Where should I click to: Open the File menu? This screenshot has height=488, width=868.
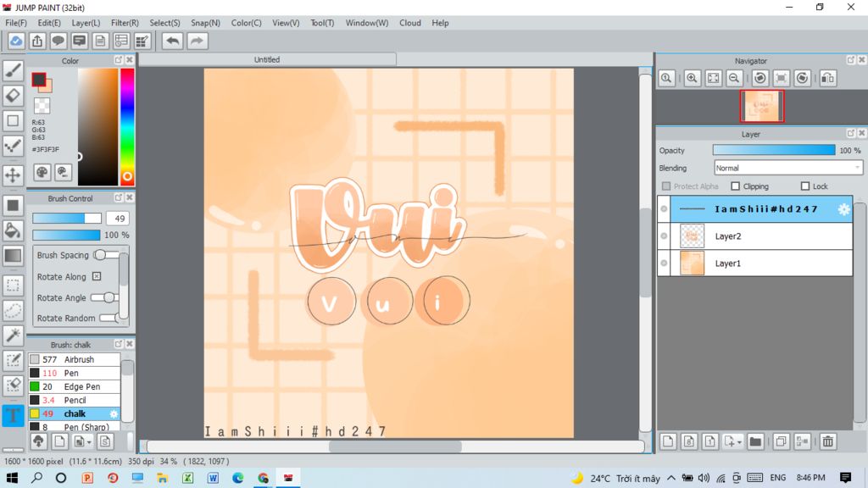16,23
